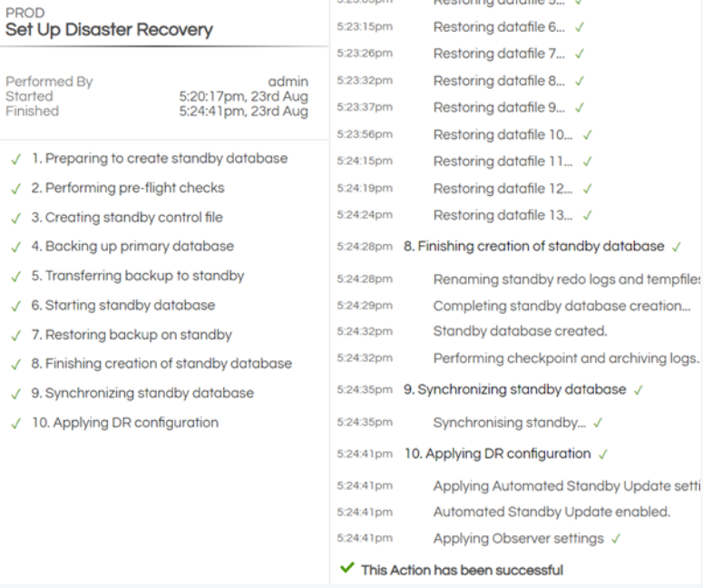Select step 2 Performing pre-flight checks

128,188
